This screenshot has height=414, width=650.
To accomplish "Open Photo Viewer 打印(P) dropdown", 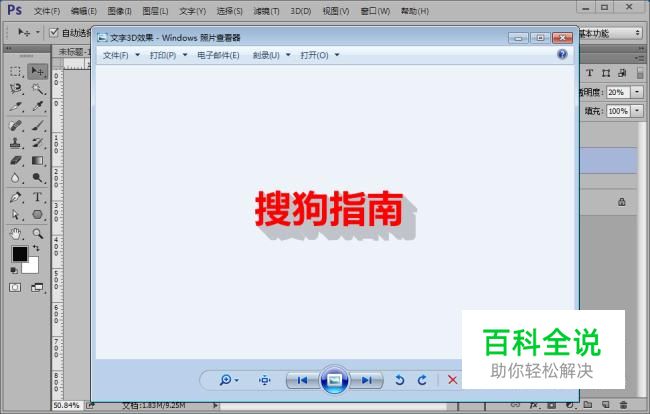I will (168, 55).
